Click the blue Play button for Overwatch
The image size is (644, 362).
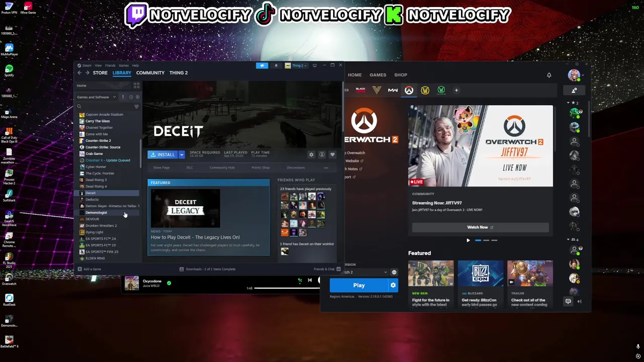pos(359,285)
